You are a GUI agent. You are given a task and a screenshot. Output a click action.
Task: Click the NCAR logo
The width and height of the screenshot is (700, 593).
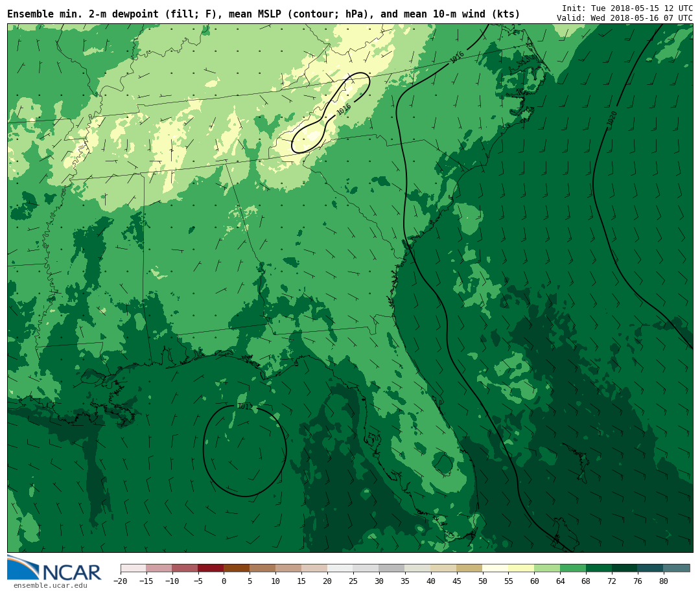(54, 568)
